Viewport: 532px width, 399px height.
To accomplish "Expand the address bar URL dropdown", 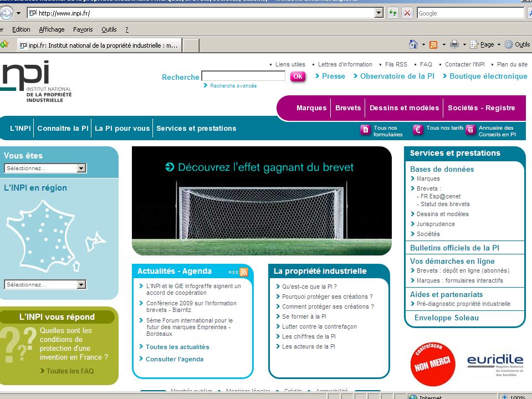I will [x=379, y=13].
